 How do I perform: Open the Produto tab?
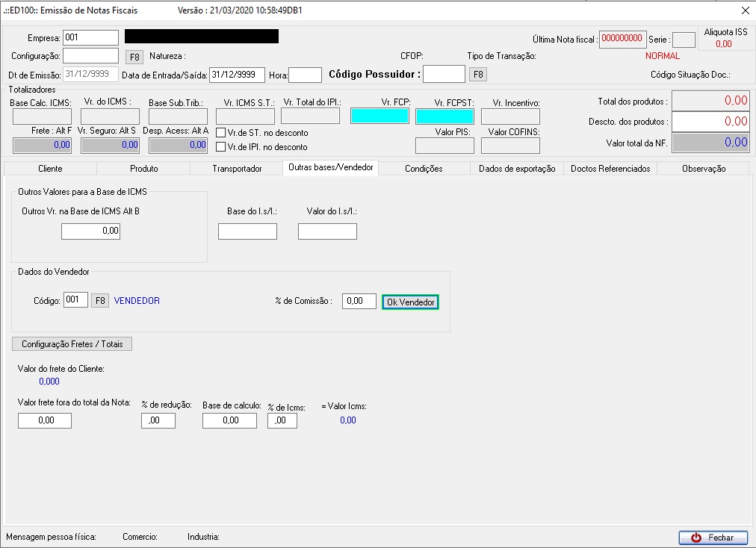point(143,169)
